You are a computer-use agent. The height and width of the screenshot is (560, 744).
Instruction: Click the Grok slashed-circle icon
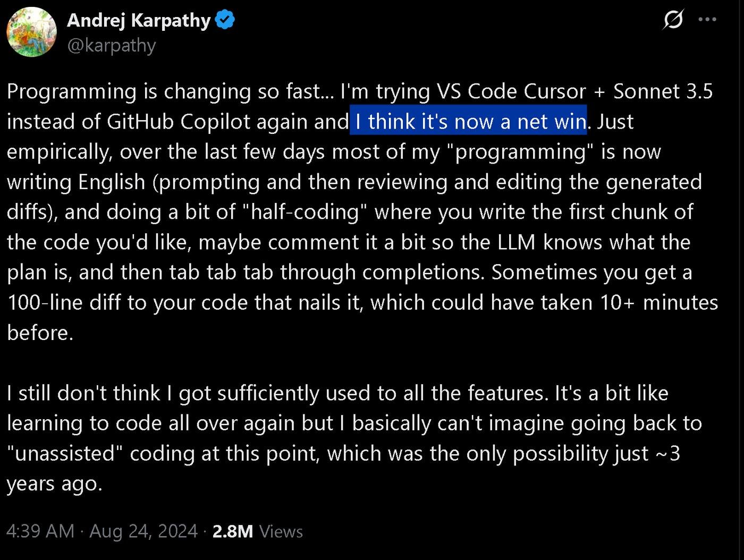pos(673,20)
